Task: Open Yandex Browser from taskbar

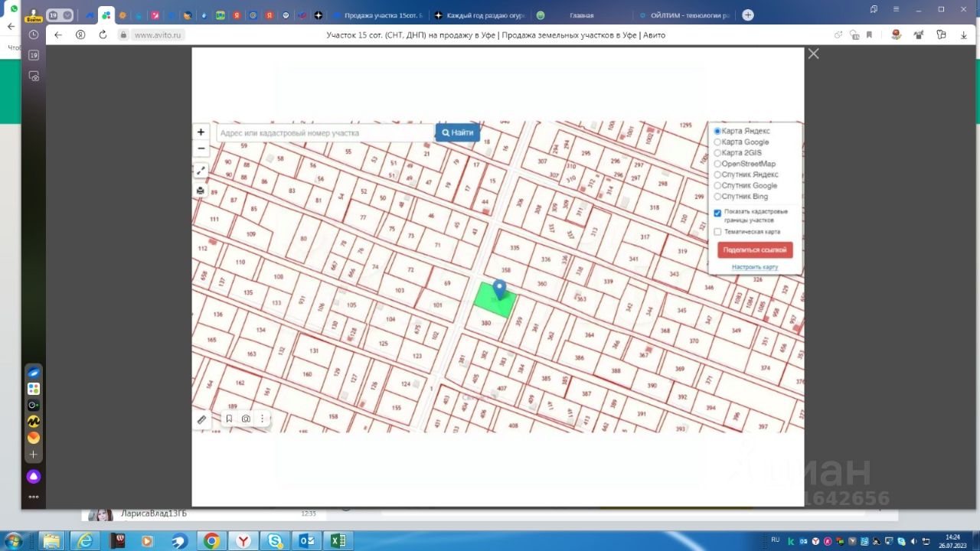Action: point(243,541)
